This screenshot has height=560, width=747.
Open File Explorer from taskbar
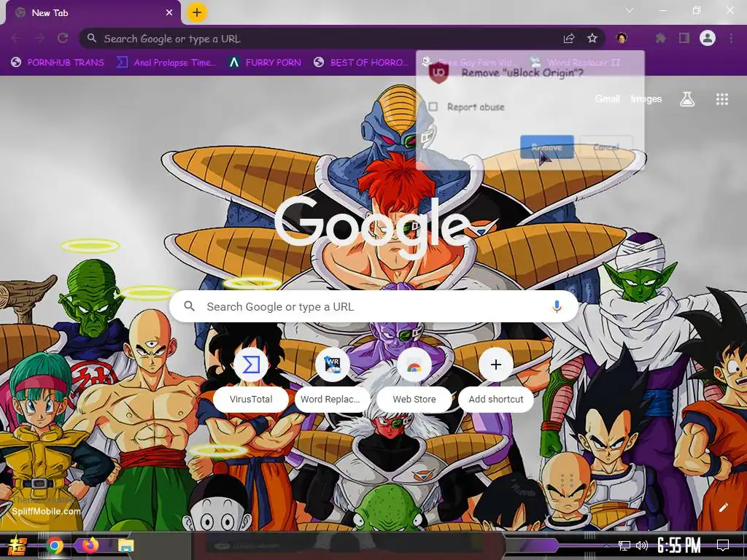click(125, 545)
